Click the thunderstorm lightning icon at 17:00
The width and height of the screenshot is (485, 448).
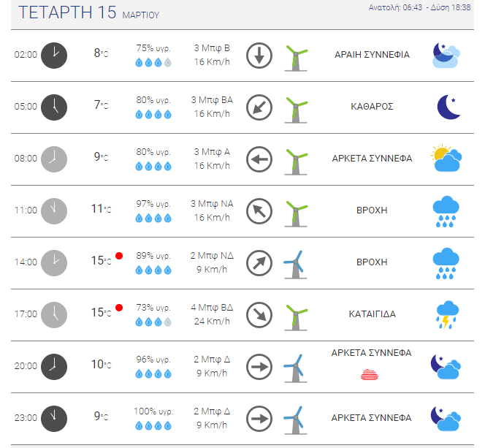pos(447,315)
